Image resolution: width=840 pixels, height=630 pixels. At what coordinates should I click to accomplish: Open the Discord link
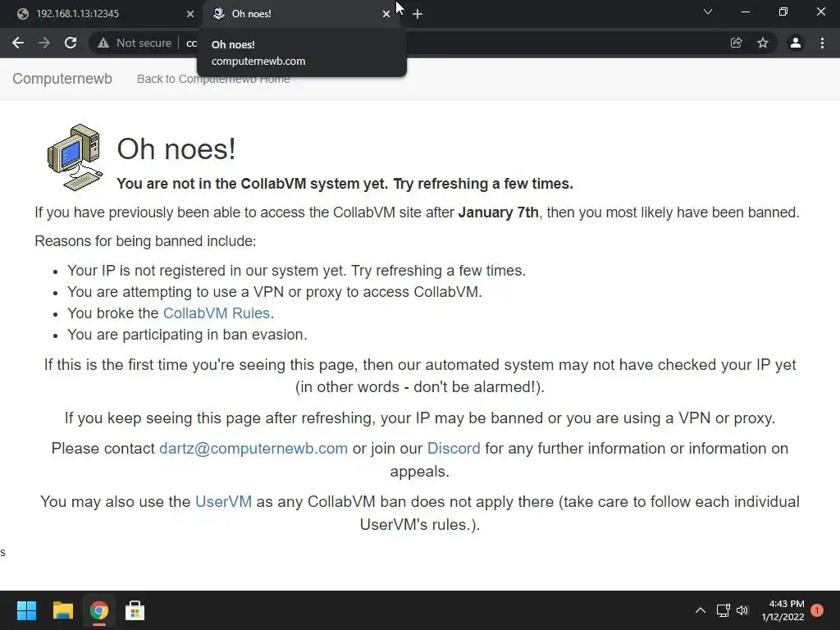click(454, 449)
